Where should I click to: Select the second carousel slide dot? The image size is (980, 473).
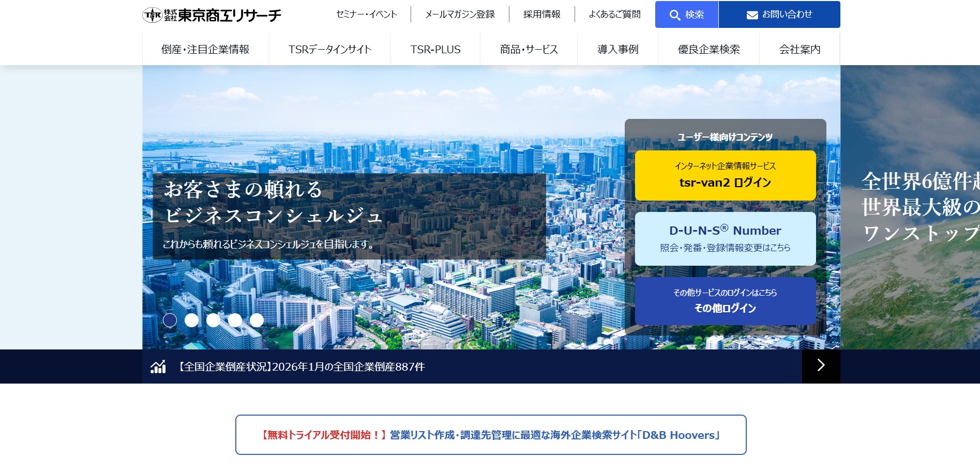point(192,321)
